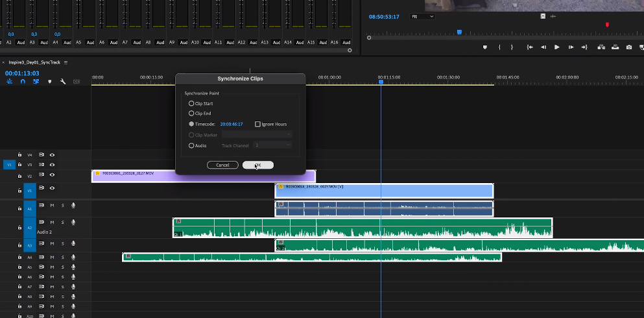The image size is (644, 318).
Task: Open the Inspire3_Day01_SyncTrack panel menu
Action: click(x=66, y=62)
